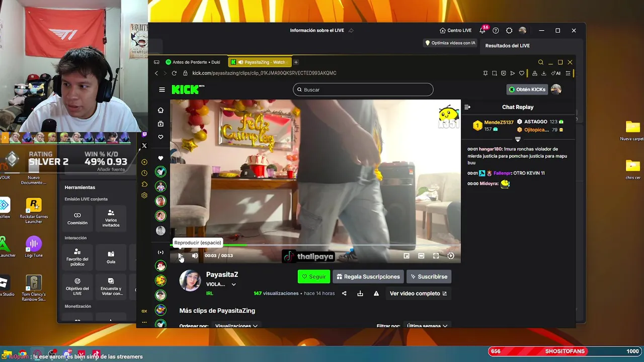Open the browser AI assistant button
644x362 pixels.
click(556, 73)
